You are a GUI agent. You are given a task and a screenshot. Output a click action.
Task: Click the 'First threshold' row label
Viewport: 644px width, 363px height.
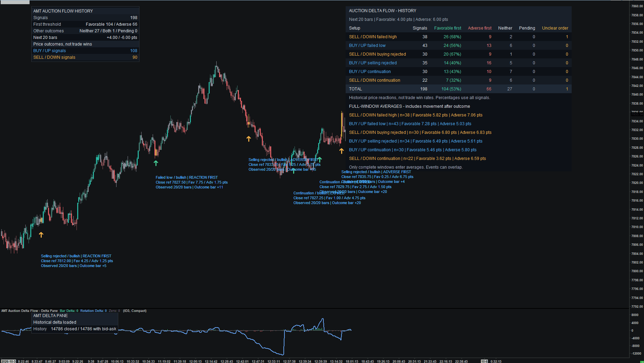(x=47, y=24)
